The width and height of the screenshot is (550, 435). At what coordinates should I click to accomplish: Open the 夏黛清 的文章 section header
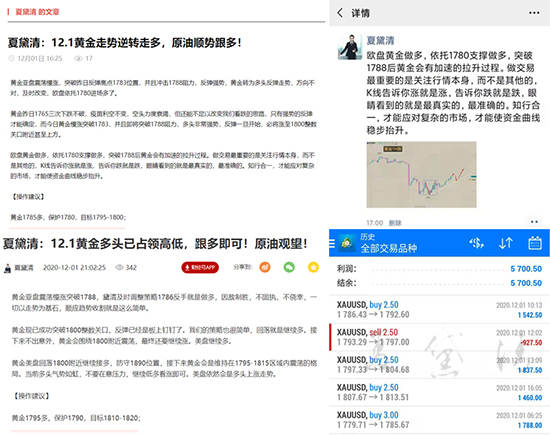tap(38, 12)
